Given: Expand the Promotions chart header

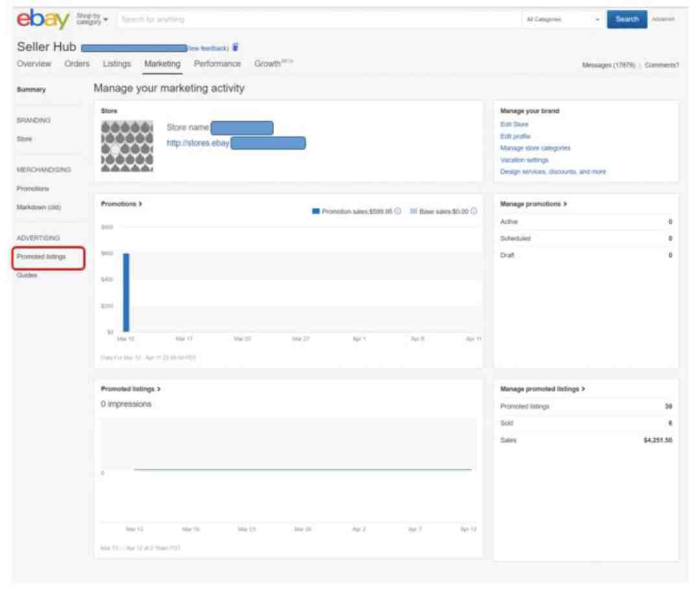Looking at the screenshot, I should click(x=121, y=203).
